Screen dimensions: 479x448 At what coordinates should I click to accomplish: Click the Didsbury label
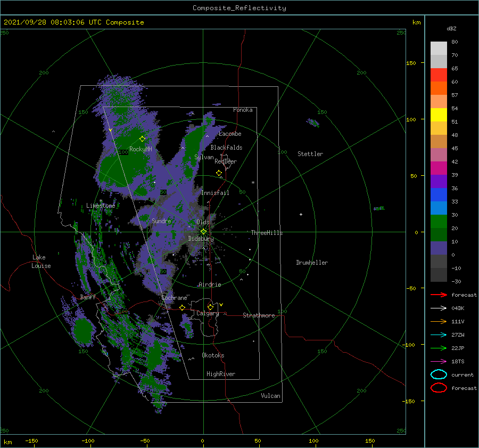(201, 239)
